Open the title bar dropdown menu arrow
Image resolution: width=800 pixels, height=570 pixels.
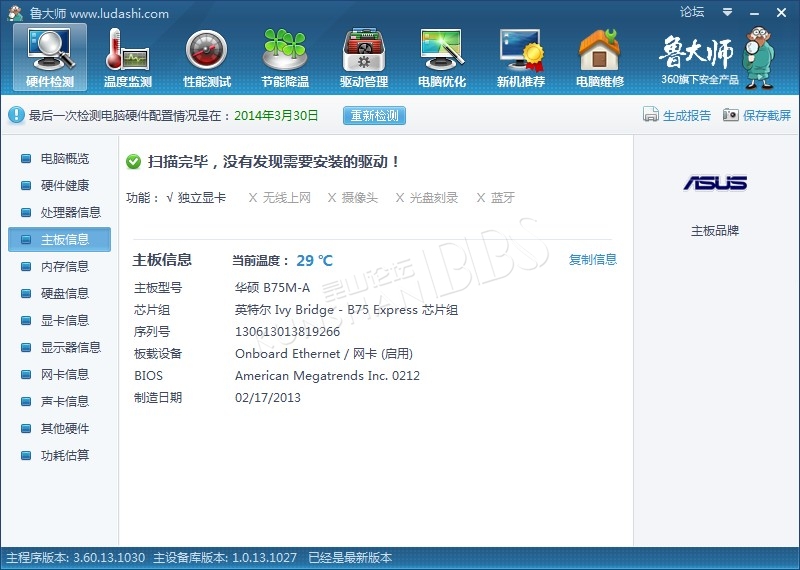[728, 12]
